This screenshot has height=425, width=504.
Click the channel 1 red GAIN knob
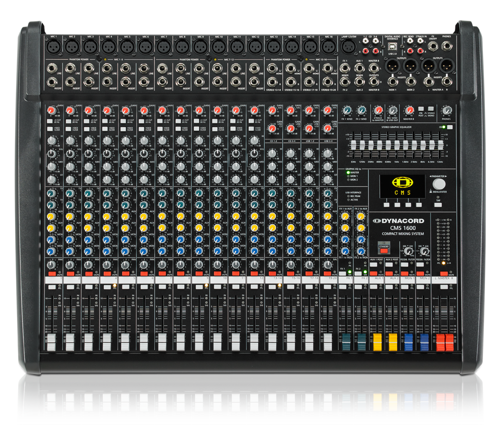click(x=51, y=109)
